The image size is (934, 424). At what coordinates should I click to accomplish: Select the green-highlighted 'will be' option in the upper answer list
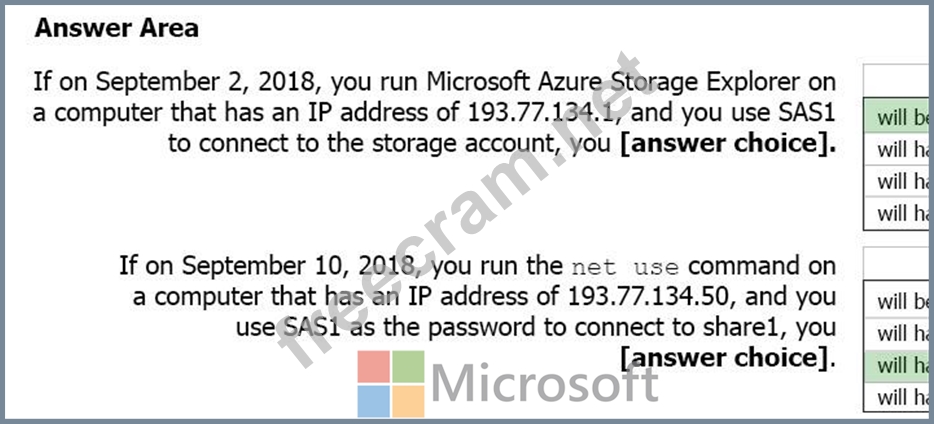click(900, 117)
